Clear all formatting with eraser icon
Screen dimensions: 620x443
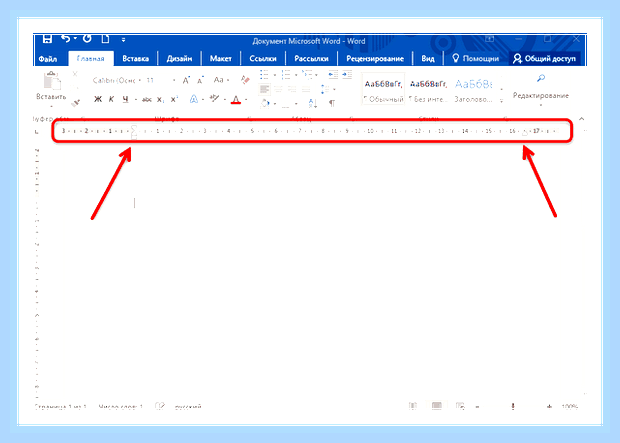coord(245,80)
